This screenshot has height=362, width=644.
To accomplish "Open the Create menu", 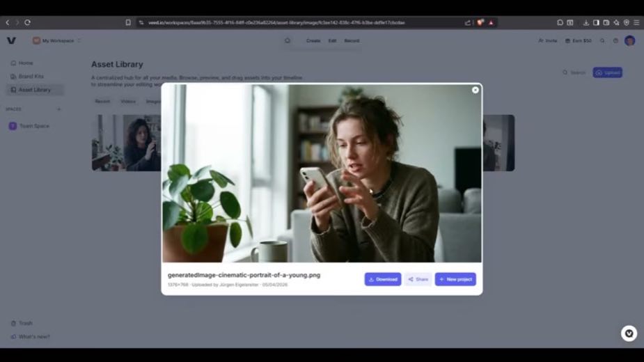I will pyautogui.click(x=313, y=40).
